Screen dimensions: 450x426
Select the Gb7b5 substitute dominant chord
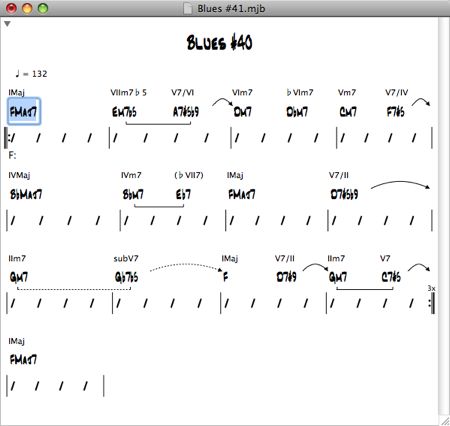[126, 277]
